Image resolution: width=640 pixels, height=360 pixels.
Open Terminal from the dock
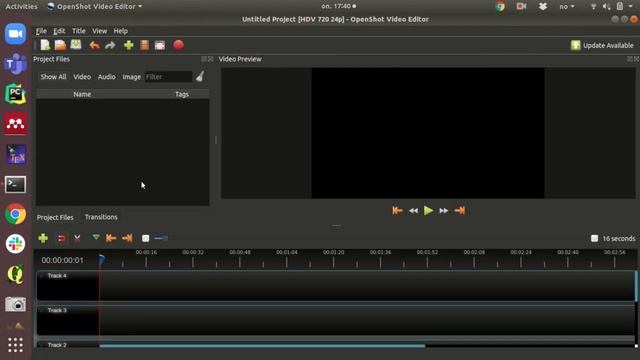[16, 184]
